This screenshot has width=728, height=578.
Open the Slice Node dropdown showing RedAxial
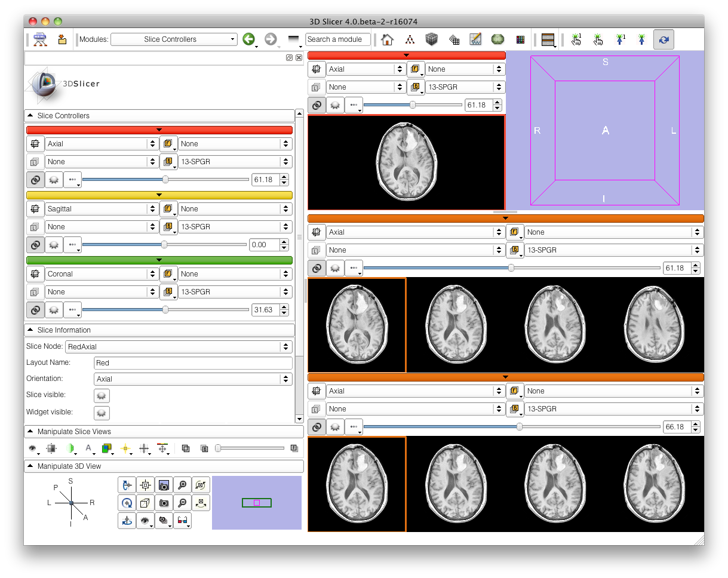point(178,346)
